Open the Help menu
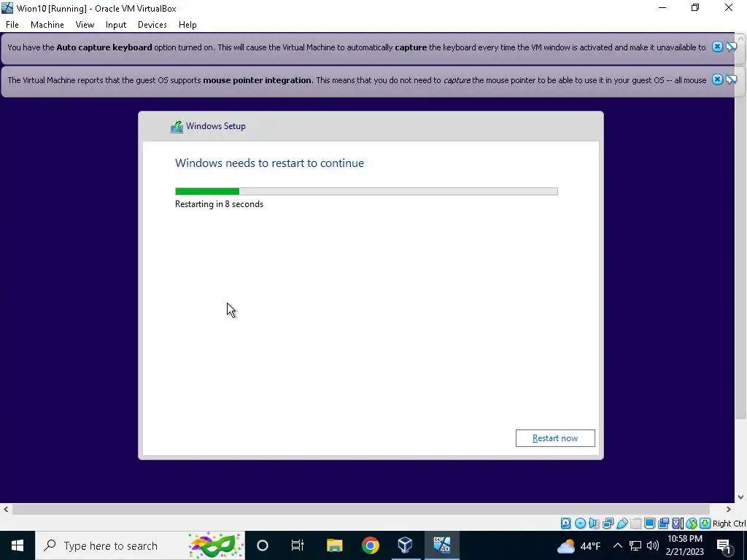Image resolution: width=747 pixels, height=560 pixels. pyautogui.click(x=187, y=25)
